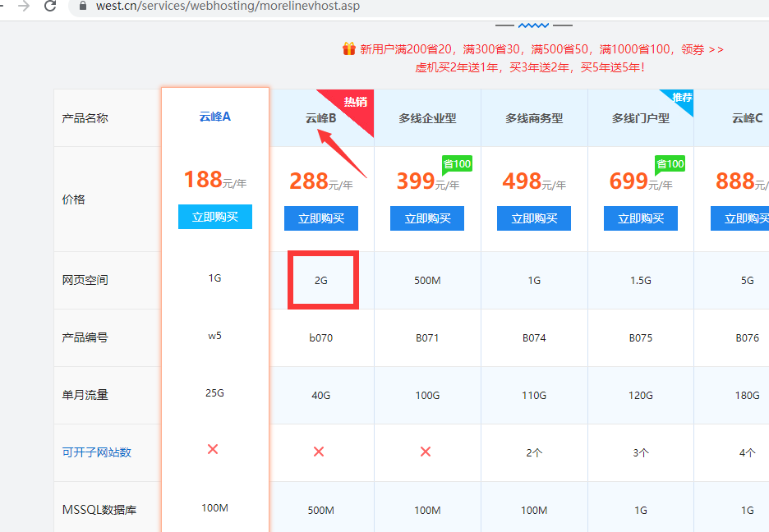Purchase the 399元 多线企业型 plan
The image size is (769, 532).
click(427, 218)
